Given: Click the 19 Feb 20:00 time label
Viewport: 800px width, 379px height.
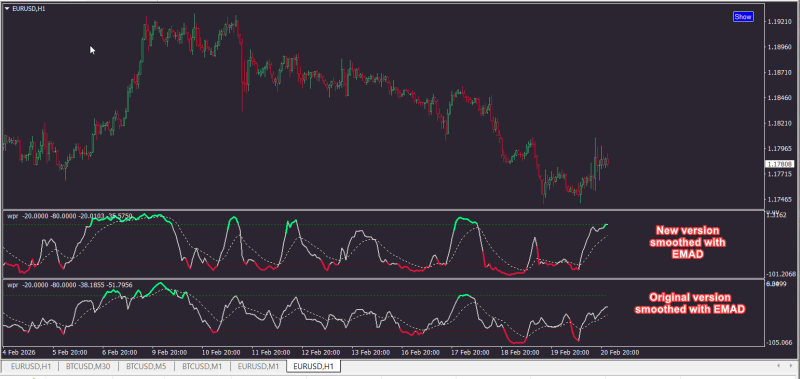Looking at the screenshot, I should (x=570, y=352).
